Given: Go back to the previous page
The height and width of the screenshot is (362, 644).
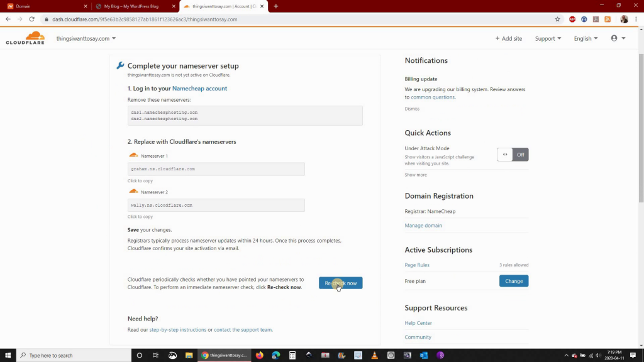Looking at the screenshot, I should click(x=8, y=19).
